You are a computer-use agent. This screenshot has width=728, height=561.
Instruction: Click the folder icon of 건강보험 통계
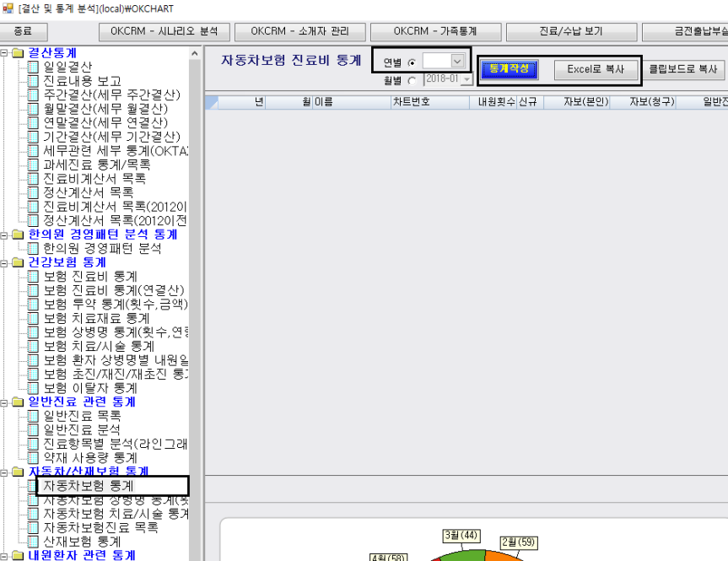18,262
